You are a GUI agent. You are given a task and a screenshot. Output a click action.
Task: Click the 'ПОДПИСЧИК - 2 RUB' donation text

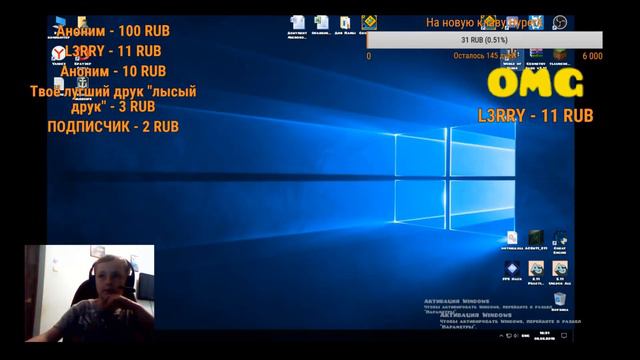113,127
